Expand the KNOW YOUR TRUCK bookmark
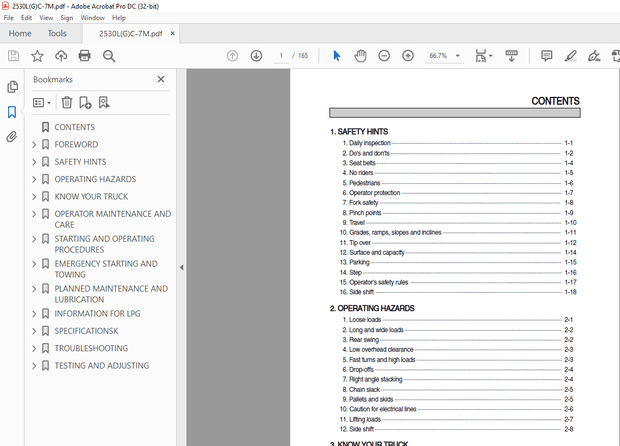Image resolution: width=620 pixels, height=446 pixels. [x=34, y=197]
